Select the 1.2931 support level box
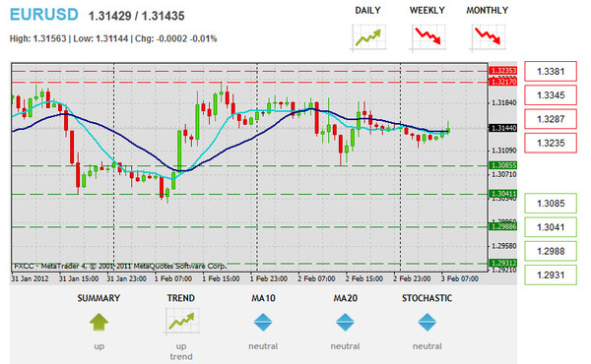 pos(551,274)
